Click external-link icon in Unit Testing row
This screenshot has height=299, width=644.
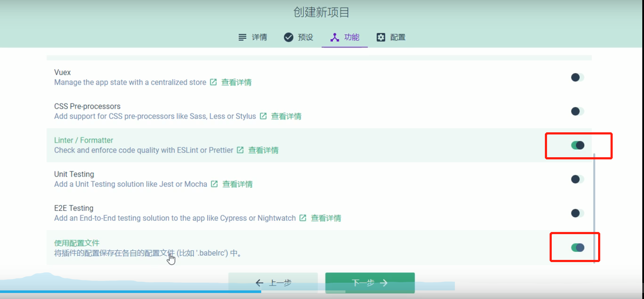coord(214,184)
